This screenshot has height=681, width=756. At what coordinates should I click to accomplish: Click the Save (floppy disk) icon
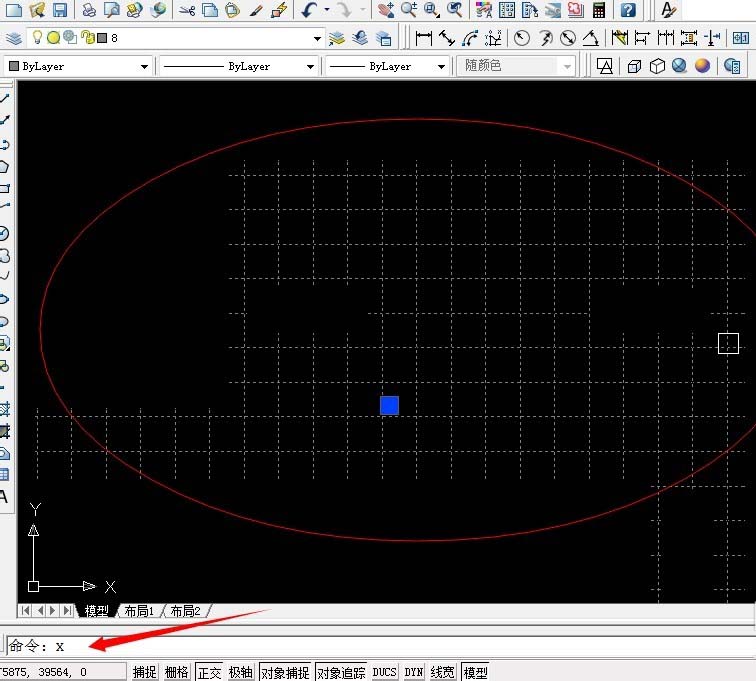pyautogui.click(x=60, y=11)
